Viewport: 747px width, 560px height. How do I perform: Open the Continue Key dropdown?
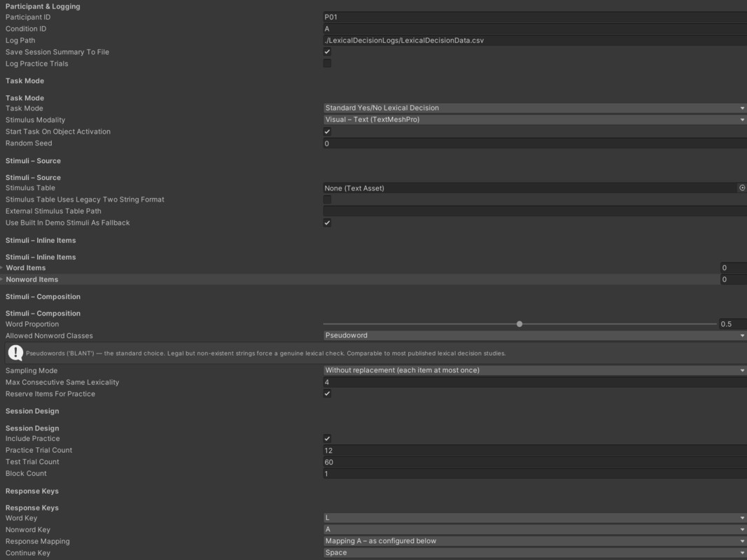point(535,553)
